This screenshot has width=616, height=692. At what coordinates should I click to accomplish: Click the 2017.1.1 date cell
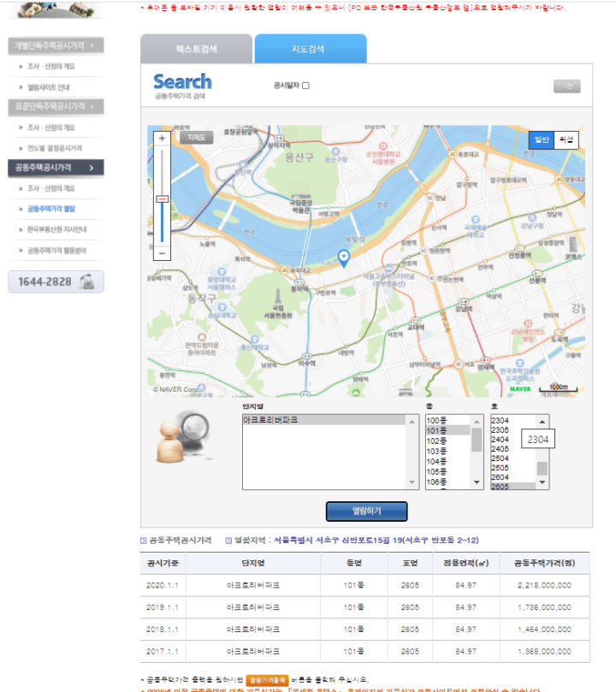(x=163, y=652)
